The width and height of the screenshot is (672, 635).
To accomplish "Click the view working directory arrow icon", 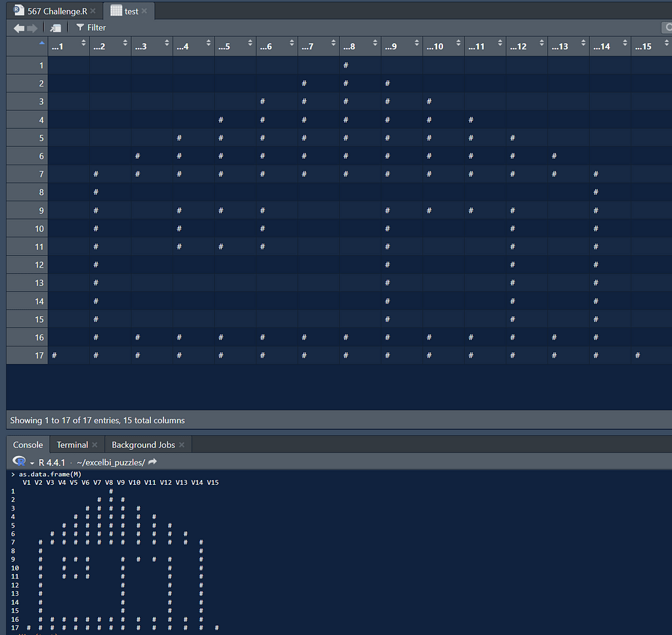I will pyautogui.click(x=153, y=462).
